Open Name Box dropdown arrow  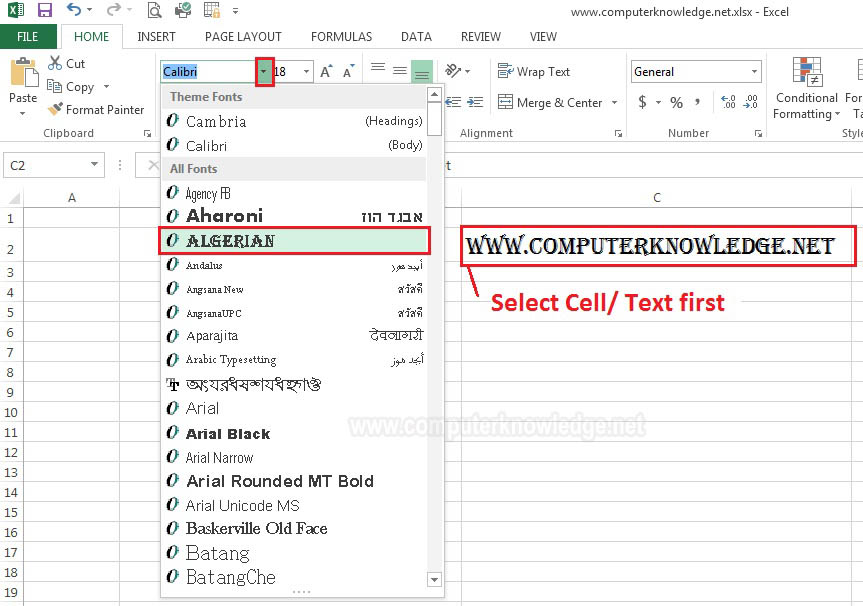[x=94, y=165]
